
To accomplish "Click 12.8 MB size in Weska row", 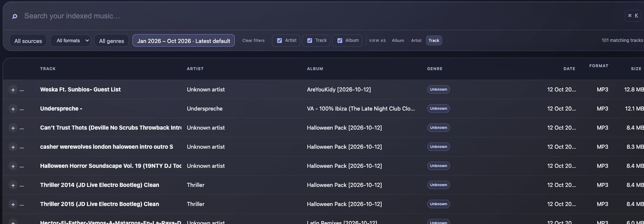I will (634, 89).
